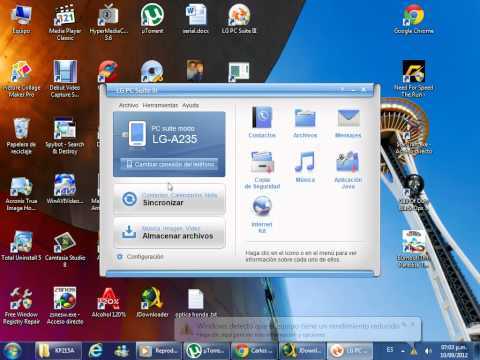
Task: Close the Windows performance notification balloon
Action: coord(413,324)
